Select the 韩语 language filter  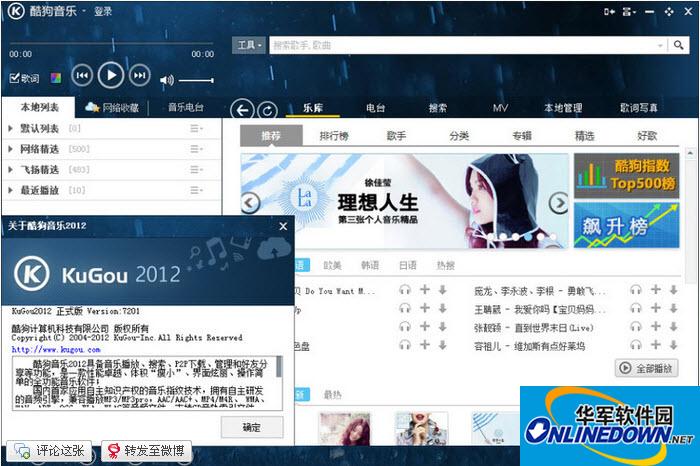pos(370,266)
